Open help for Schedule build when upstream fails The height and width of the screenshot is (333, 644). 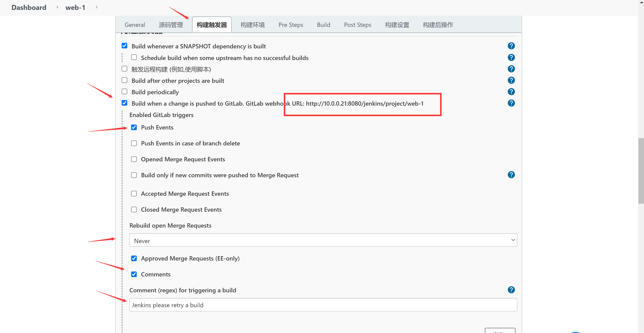[511, 57]
